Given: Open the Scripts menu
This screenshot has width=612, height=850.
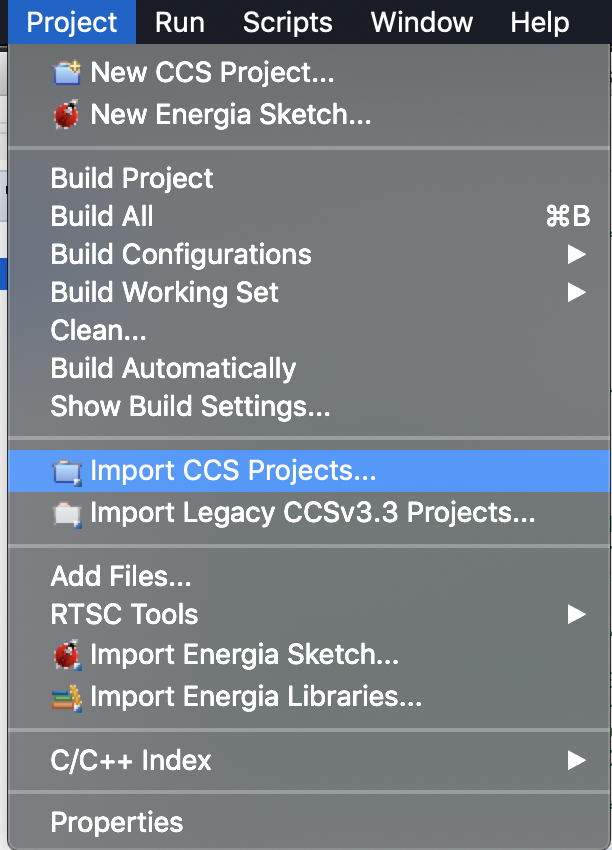Looking at the screenshot, I should click(287, 22).
